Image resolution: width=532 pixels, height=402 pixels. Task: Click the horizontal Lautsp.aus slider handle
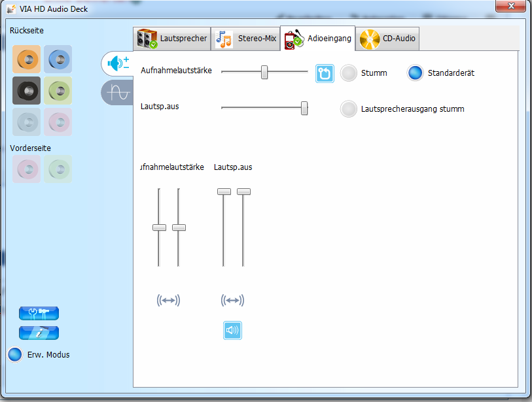[x=304, y=108]
